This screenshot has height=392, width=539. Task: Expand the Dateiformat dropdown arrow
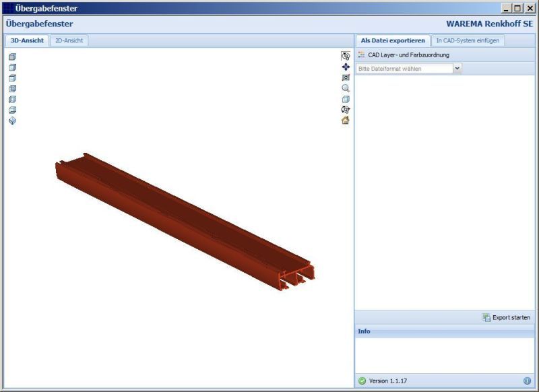point(457,69)
